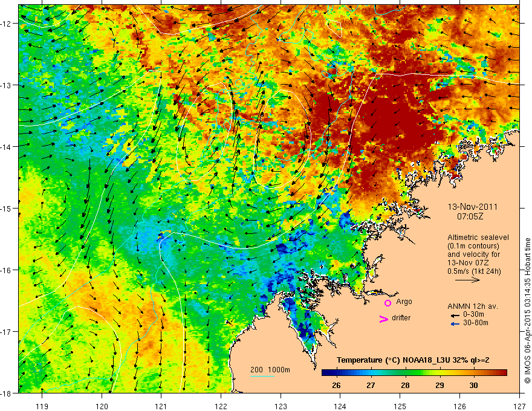Viewport: 532px width, 411px height.
Task: Click the blue 30-80m arrow legend symbol
Action: point(455,324)
